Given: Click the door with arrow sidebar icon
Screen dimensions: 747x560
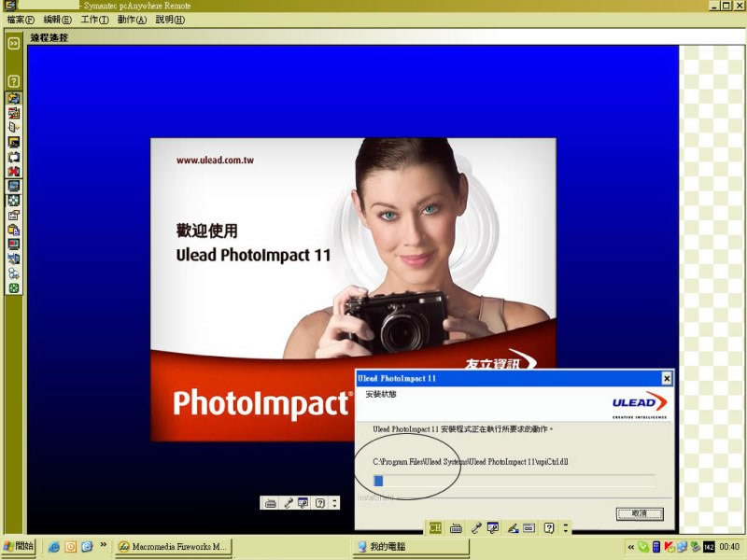Looking at the screenshot, I should pos(14,127).
